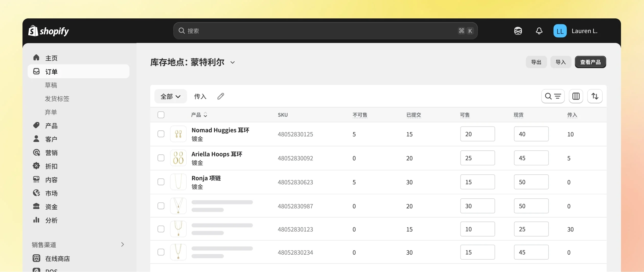Edit 现货 quantity for SKU 48052830987
Image resolution: width=644 pixels, height=272 pixels.
(531, 206)
